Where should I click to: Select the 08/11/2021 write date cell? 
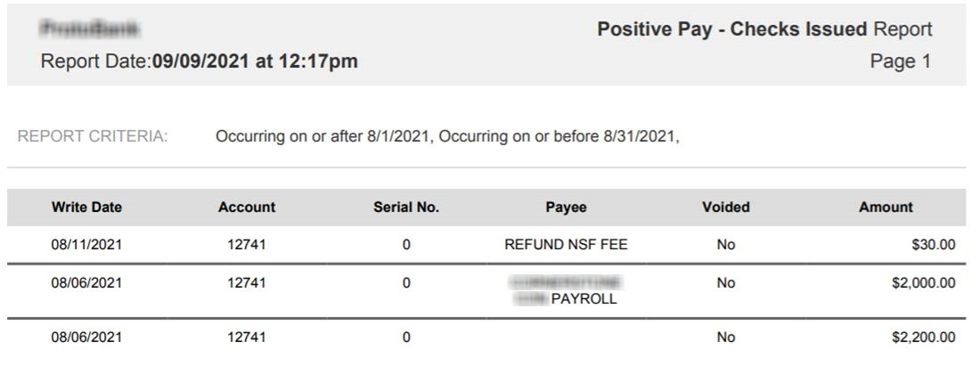86,245
